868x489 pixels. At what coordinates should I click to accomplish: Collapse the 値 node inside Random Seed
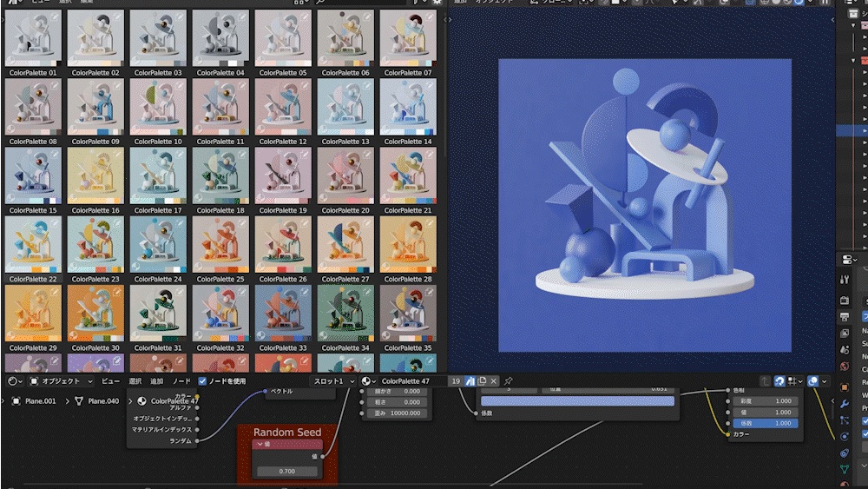click(260, 444)
